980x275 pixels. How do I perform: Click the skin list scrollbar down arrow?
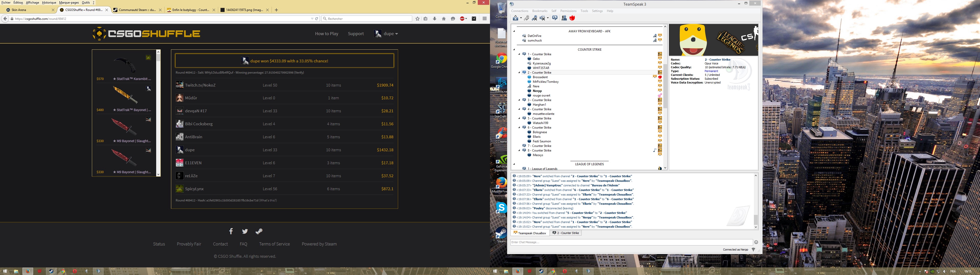(x=158, y=174)
